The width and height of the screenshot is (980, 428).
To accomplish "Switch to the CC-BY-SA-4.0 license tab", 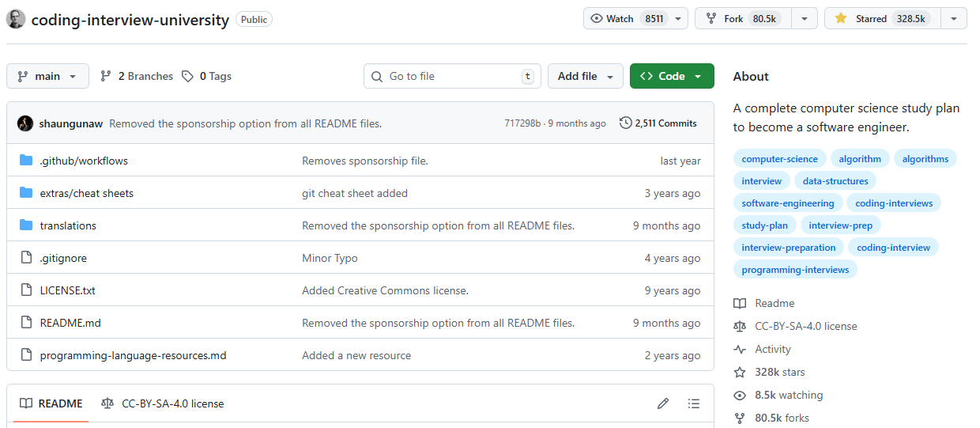I will 163,403.
